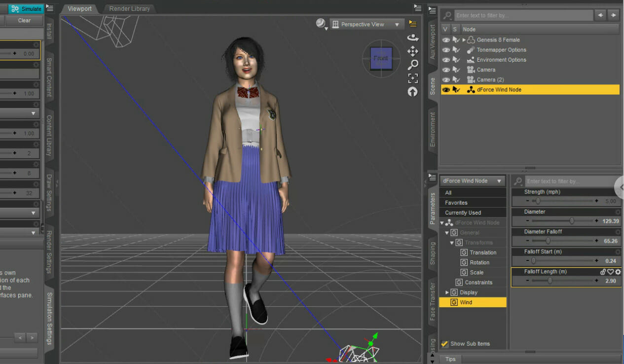624x364 pixels.
Task: Select Favorites property filter
Action: [473, 203]
